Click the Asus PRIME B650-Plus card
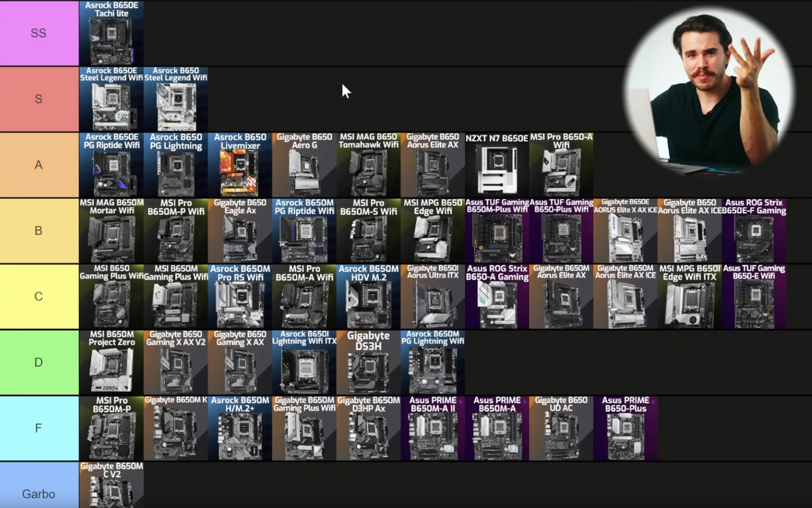The image size is (812, 508). click(625, 428)
